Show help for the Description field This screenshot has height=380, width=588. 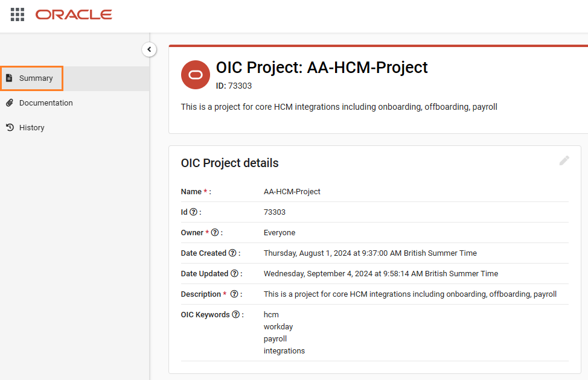[x=234, y=294]
